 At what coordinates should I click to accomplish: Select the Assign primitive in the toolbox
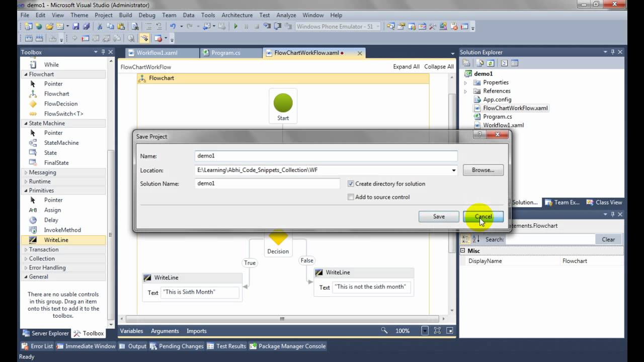tap(52, 210)
